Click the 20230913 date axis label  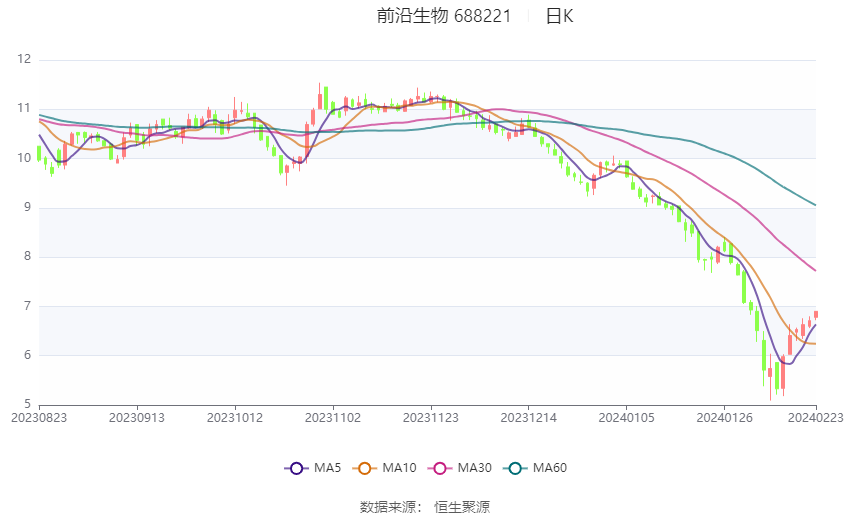pos(137,418)
